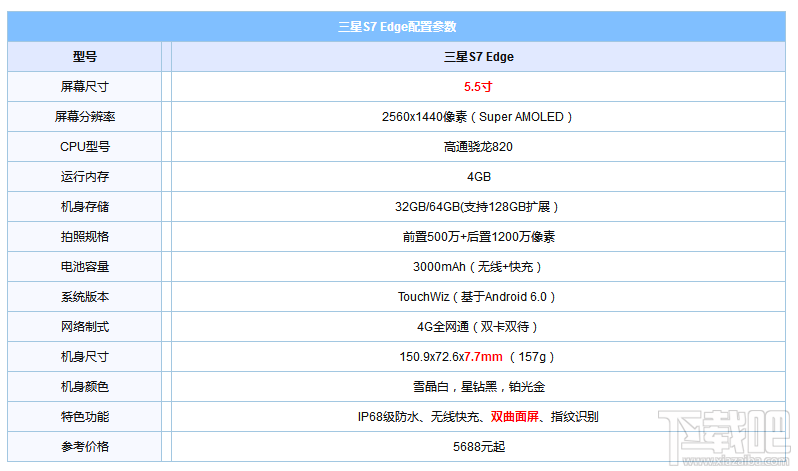The image size is (798, 471).
Task: Click the 4G全网通 双卡双待 value
Action: tap(478, 327)
